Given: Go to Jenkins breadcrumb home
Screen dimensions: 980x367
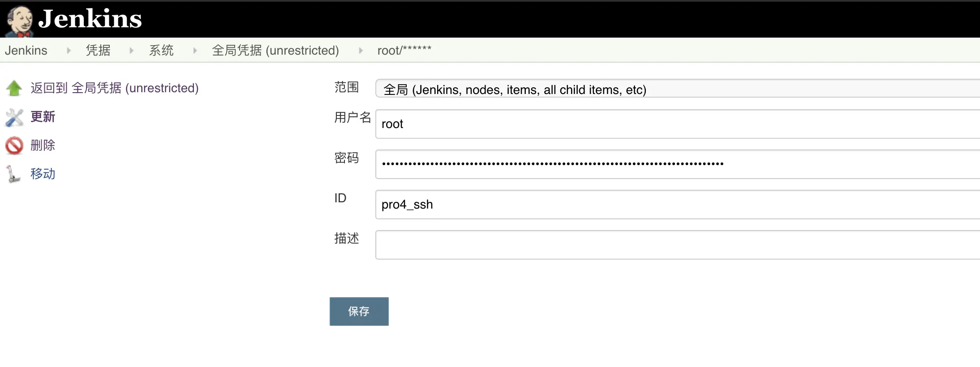Looking at the screenshot, I should point(26,50).
